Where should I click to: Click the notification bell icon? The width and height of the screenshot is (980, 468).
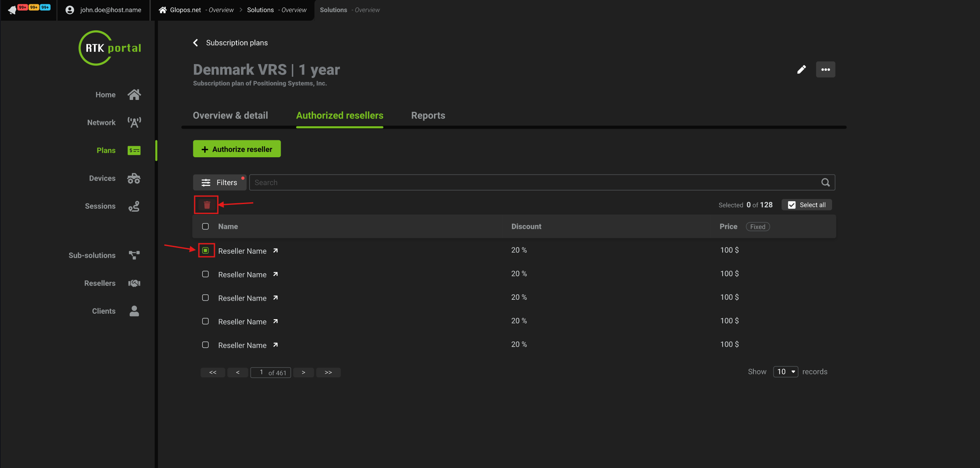tap(12, 10)
